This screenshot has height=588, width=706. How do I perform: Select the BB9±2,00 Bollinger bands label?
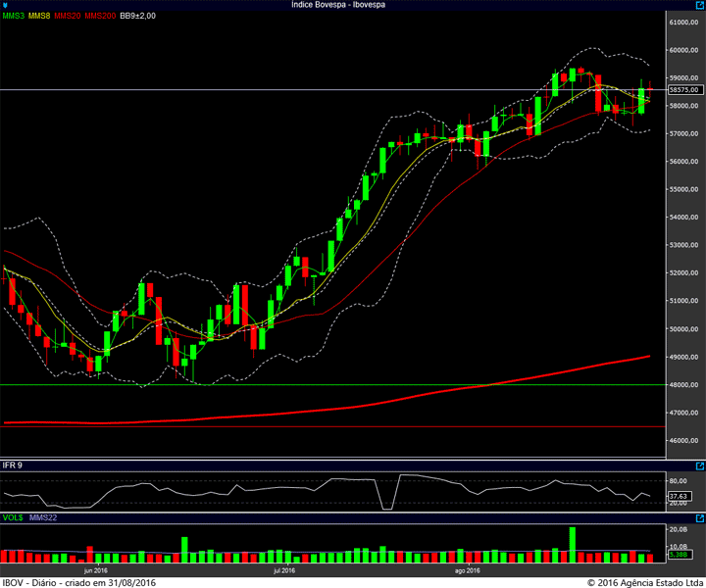click(x=138, y=16)
